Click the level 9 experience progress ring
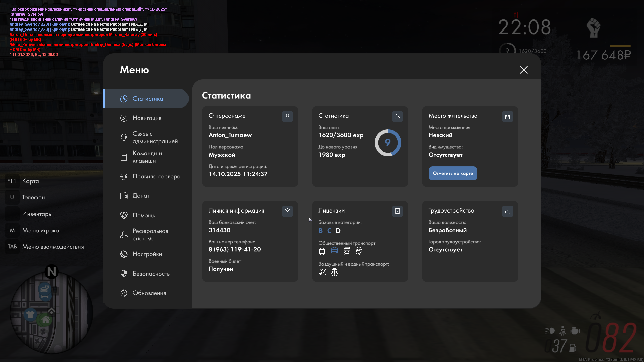The image size is (644, 362). pyautogui.click(x=388, y=143)
